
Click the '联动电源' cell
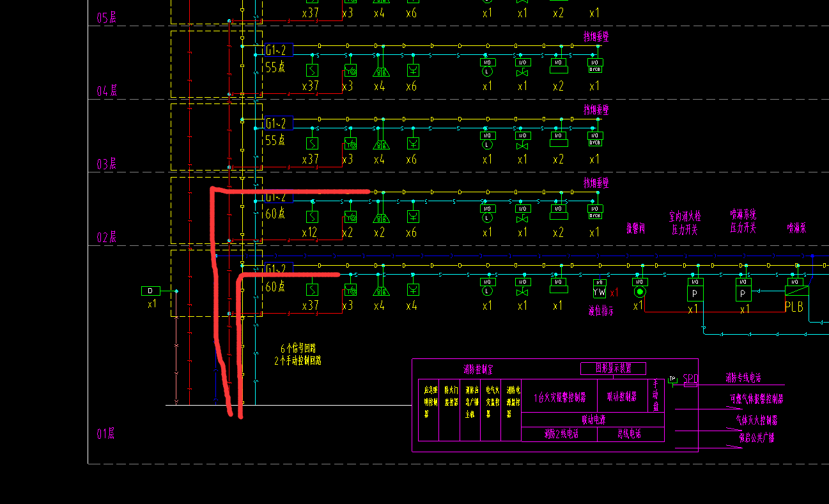pyautogui.click(x=593, y=420)
